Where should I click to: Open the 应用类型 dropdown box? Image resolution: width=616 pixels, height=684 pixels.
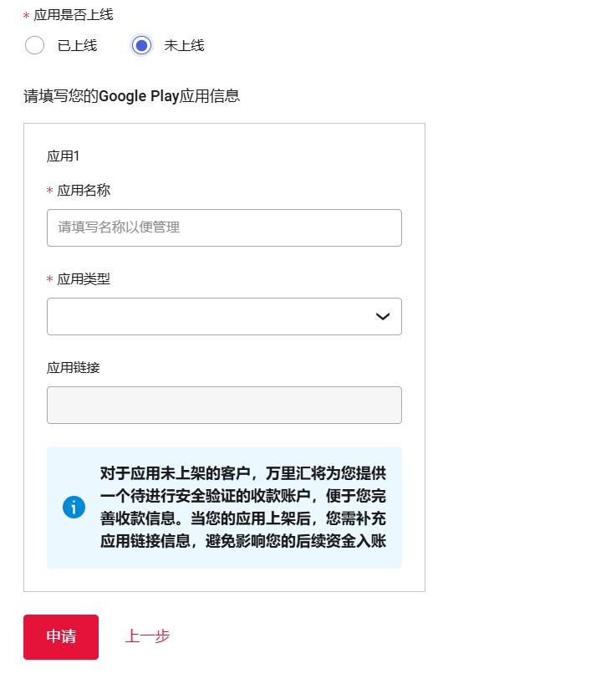coord(209,316)
